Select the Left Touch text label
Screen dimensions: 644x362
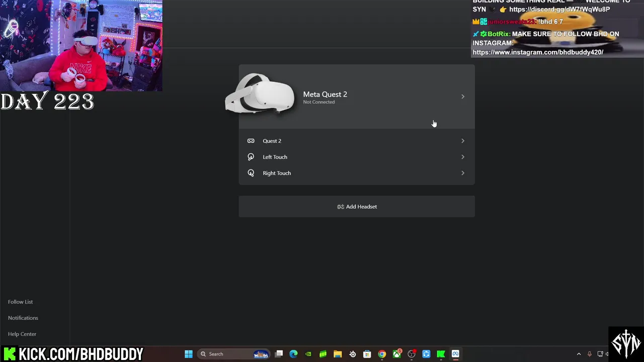pos(275,157)
